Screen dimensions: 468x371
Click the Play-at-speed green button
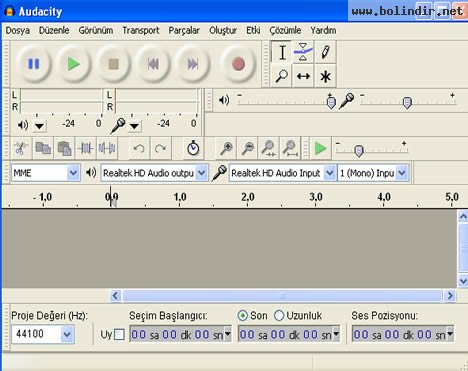tap(320, 148)
